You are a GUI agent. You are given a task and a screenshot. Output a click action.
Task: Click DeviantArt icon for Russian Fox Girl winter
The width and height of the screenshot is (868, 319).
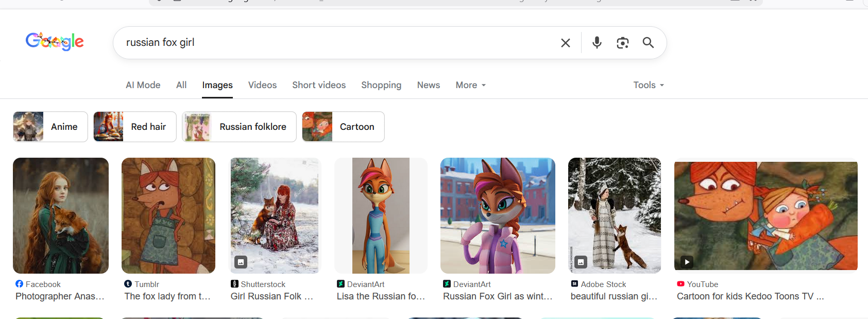[447, 284]
